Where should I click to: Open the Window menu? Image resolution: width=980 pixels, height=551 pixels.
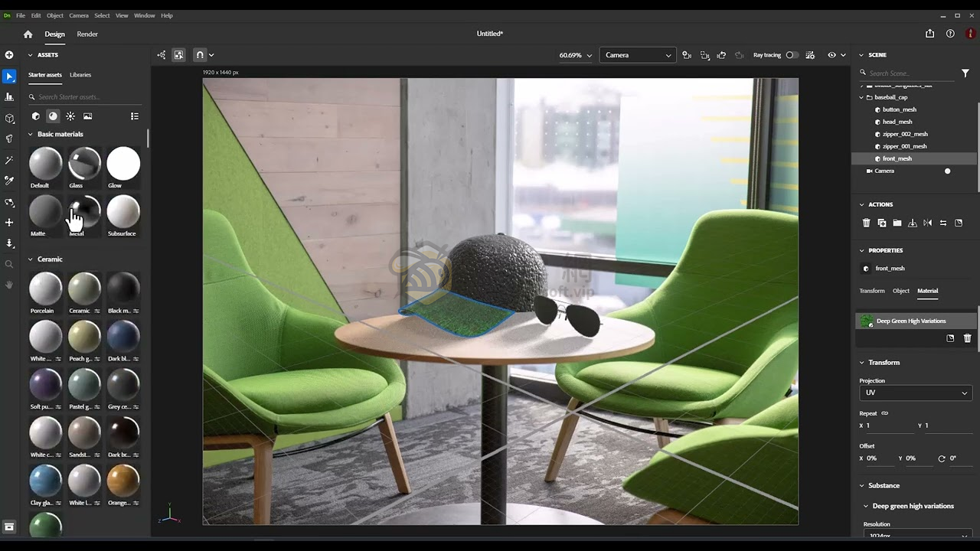(144, 15)
